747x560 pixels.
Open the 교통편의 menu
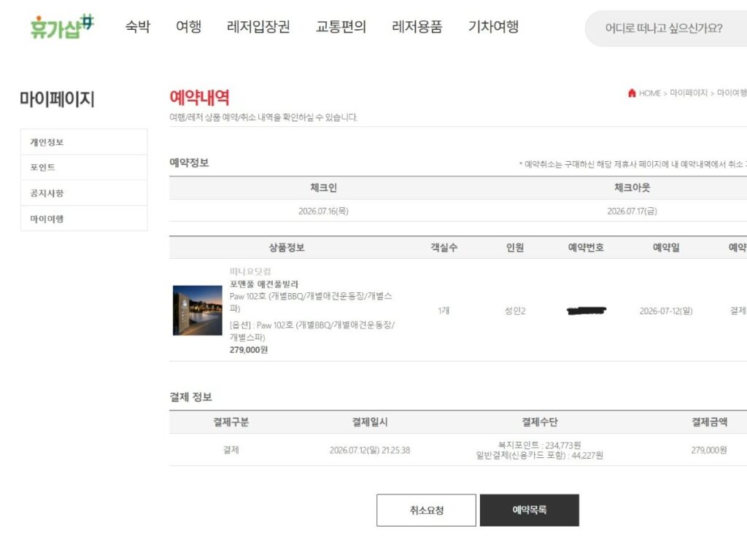coord(341,27)
